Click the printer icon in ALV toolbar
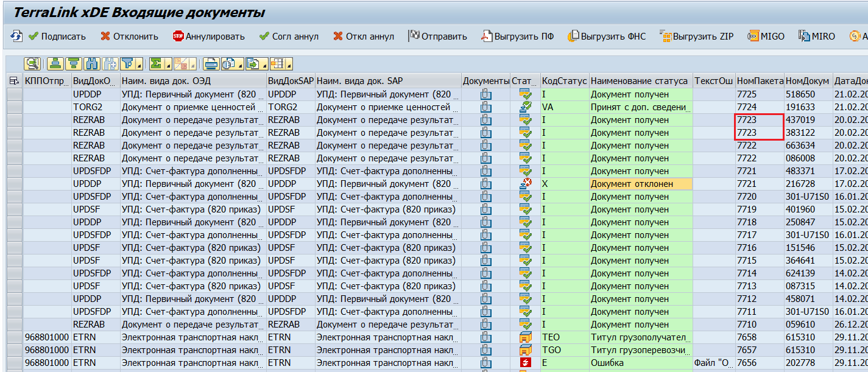Viewport: 868px width, 372px height. click(x=211, y=63)
